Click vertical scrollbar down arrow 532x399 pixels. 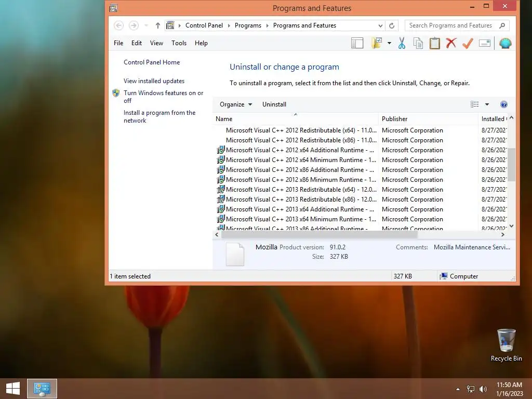click(512, 226)
